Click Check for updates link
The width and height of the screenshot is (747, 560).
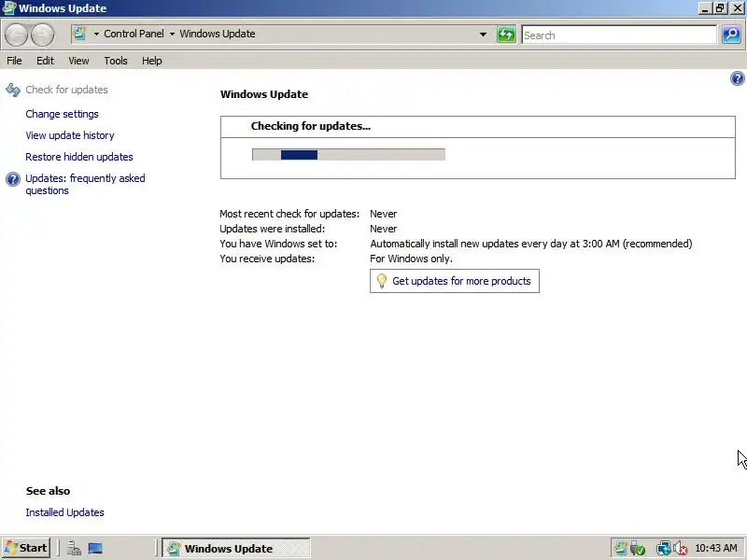pyautogui.click(x=66, y=90)
